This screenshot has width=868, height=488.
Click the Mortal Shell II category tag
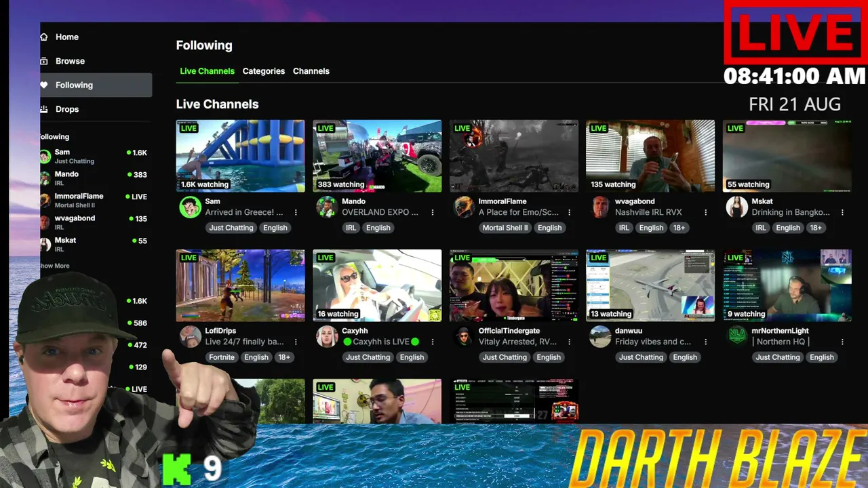point(505,228)
